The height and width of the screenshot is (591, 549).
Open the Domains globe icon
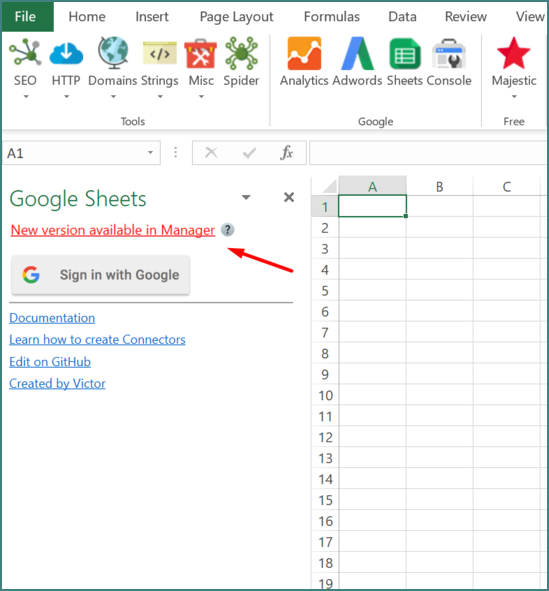(113, 53)
